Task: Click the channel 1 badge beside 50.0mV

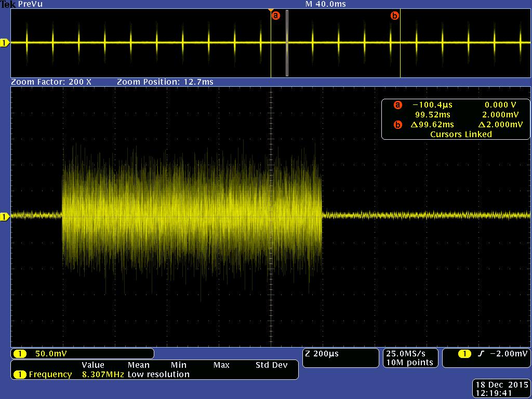Action: [x=20, y=354]
